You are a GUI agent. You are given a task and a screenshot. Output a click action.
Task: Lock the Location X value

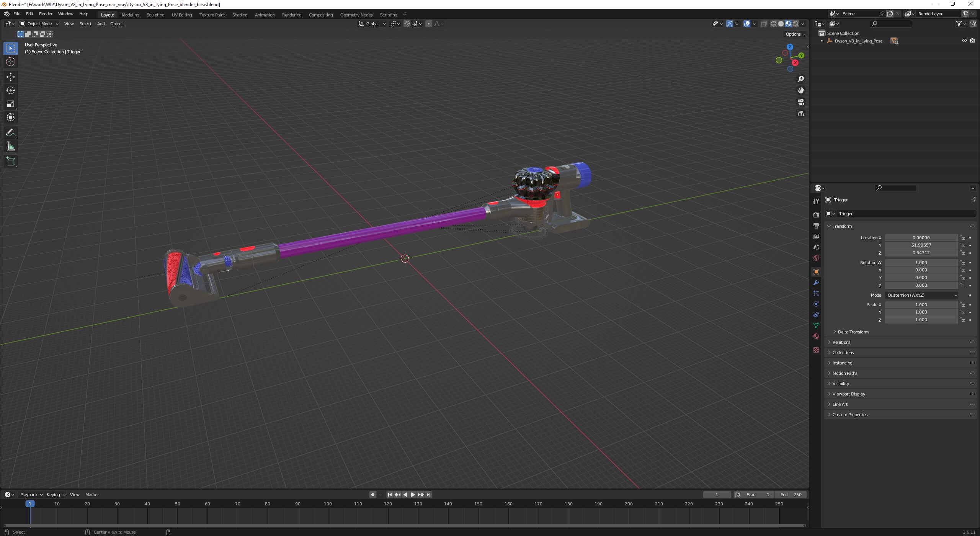962,238
